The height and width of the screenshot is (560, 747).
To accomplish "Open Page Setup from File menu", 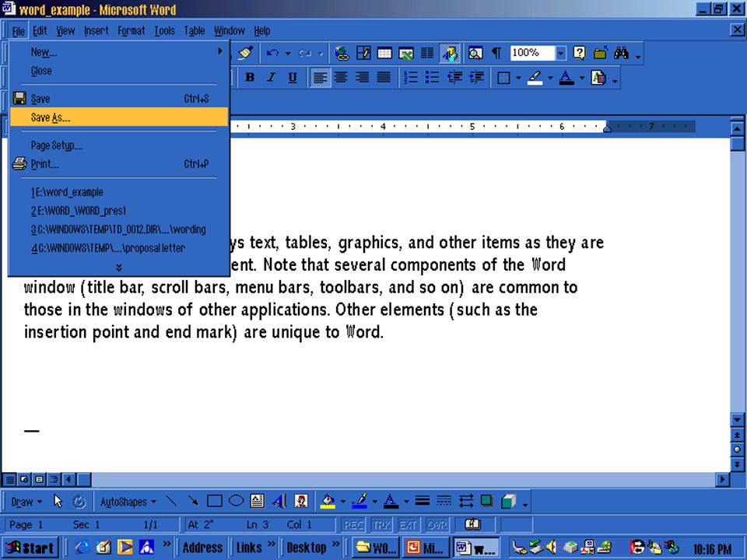I will pos(118,145).
